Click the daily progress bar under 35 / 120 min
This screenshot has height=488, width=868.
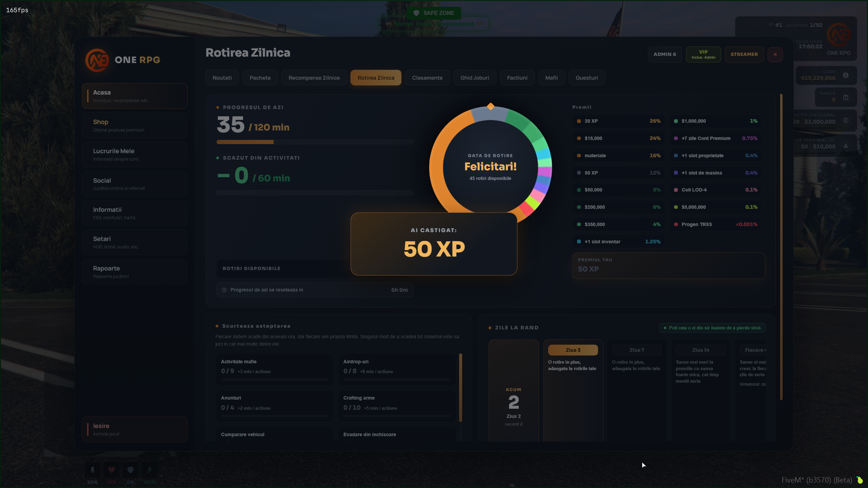(315, 142)
